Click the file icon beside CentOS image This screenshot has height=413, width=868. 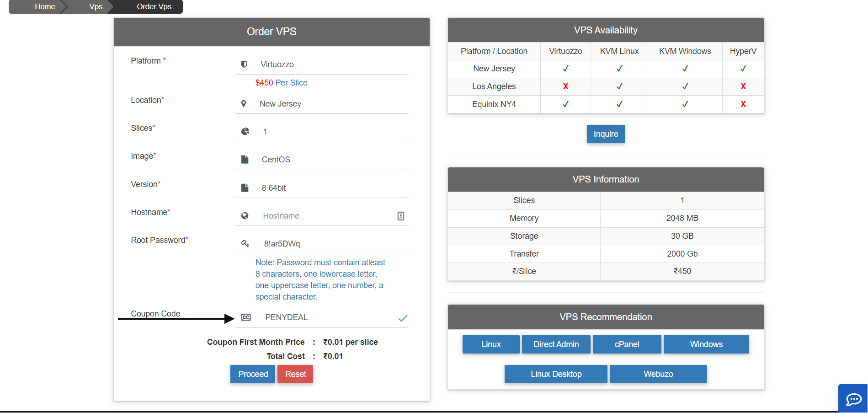tap(245, 160)
